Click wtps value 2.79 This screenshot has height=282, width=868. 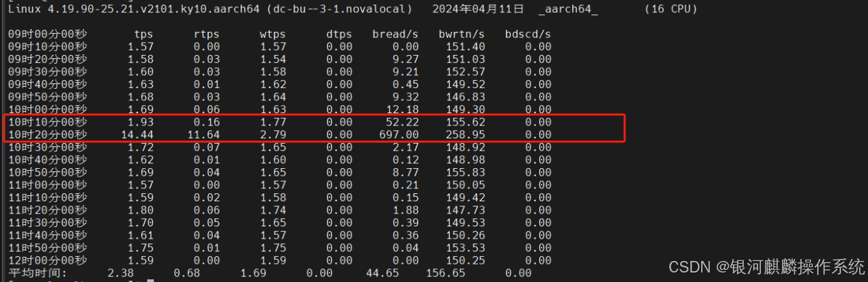click(x=273, y=135)
